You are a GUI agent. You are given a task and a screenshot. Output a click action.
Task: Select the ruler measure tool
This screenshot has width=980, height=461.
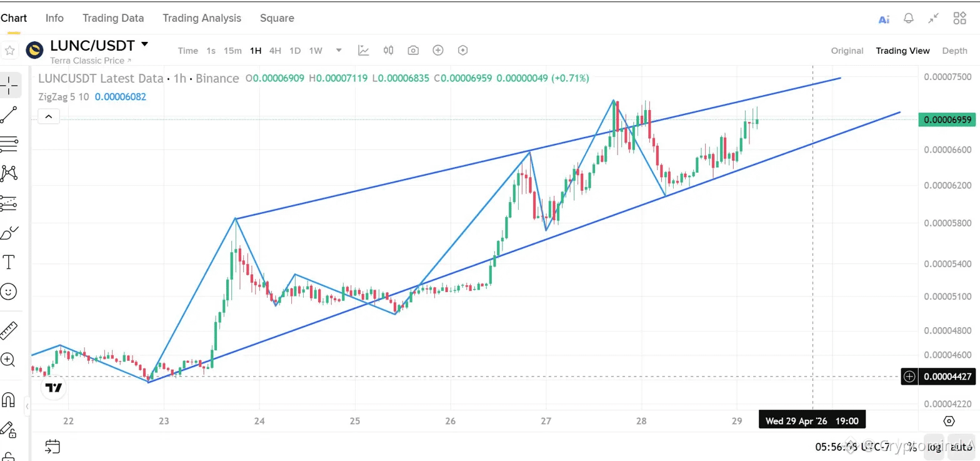(9, 329)
